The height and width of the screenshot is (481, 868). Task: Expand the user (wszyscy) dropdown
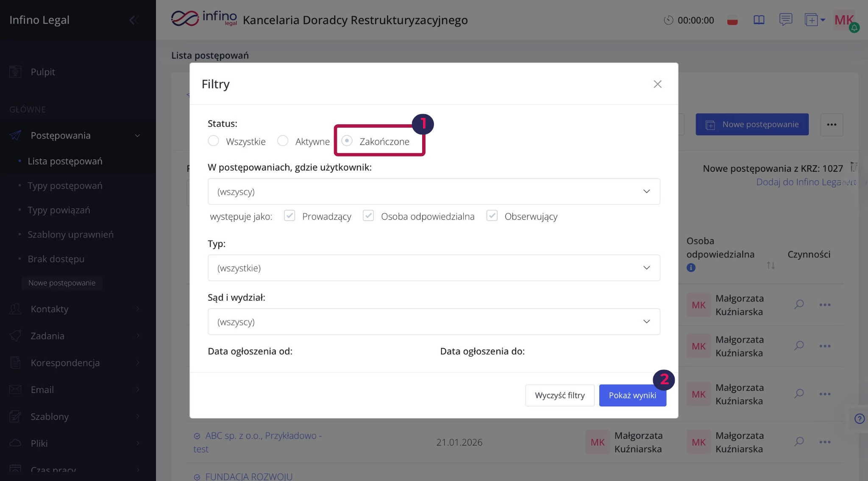pos(434,191)
